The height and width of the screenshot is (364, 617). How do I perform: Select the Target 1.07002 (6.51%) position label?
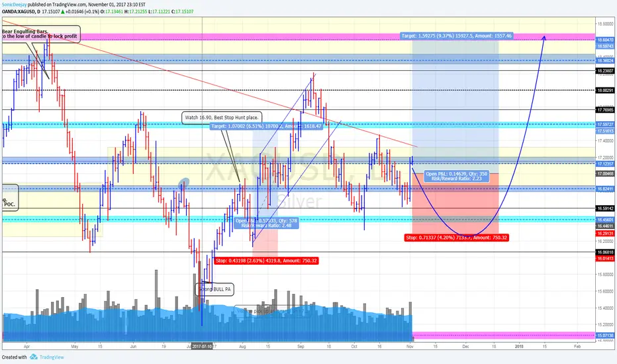point(266,126)
